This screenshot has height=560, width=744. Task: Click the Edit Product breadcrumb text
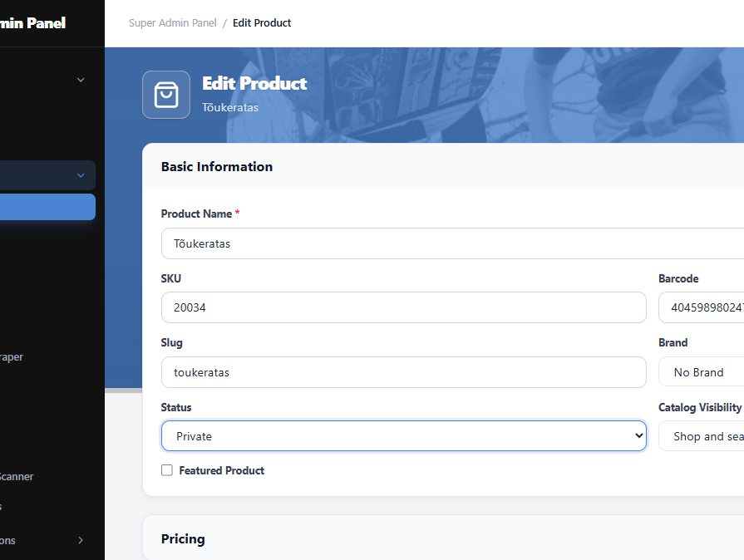click(x=262, y=22)
